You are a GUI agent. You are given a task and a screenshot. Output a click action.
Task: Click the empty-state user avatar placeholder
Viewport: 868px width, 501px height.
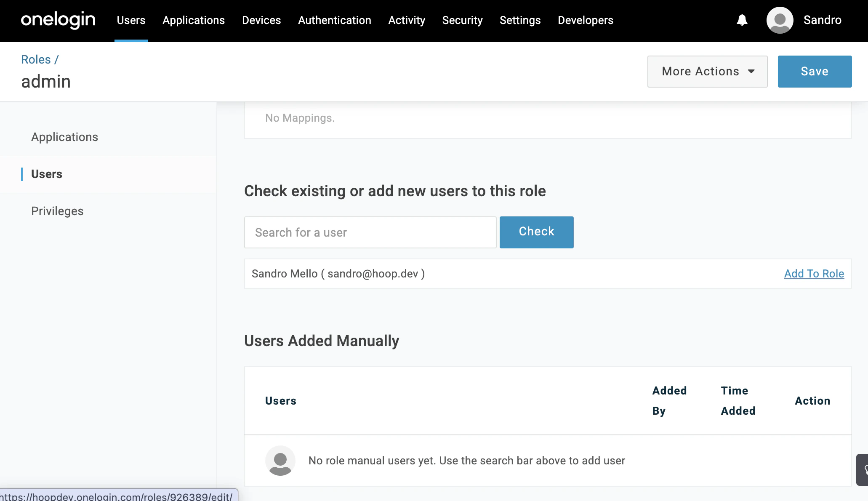tap(280, 461)
